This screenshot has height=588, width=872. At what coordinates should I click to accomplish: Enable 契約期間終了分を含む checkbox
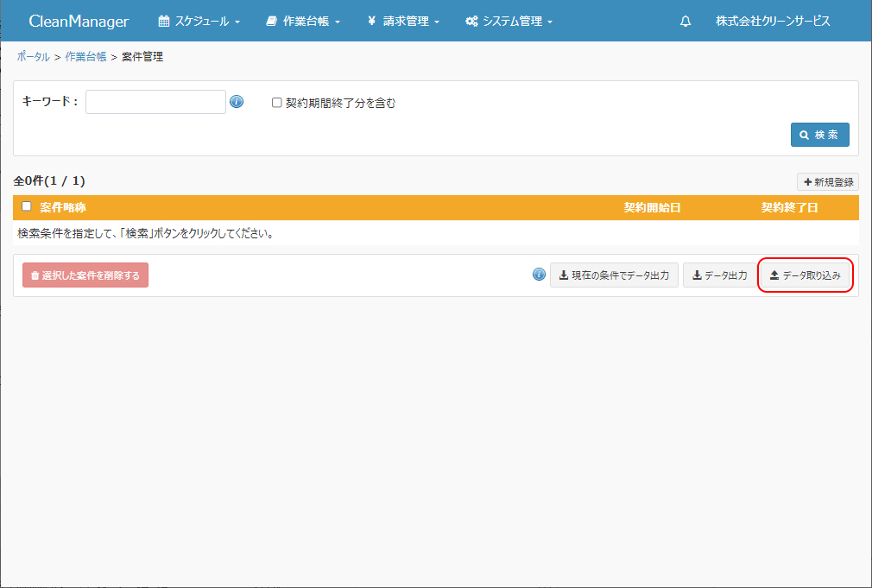(277, 103)
